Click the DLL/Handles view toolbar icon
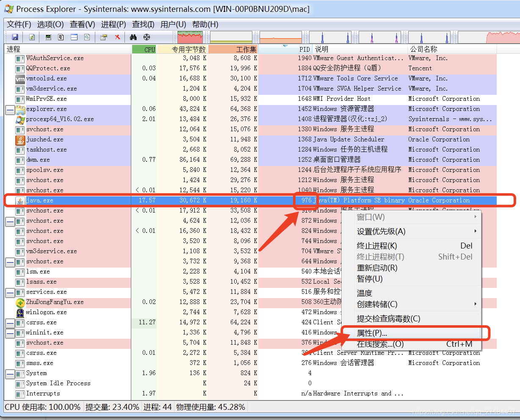 click(x=87, y=37)
